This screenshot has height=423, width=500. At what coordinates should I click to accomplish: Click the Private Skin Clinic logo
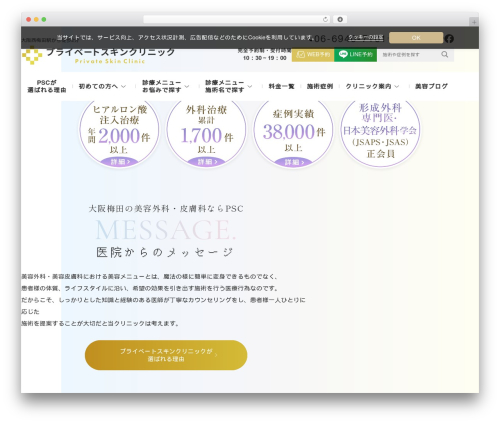tap(99, 55)
